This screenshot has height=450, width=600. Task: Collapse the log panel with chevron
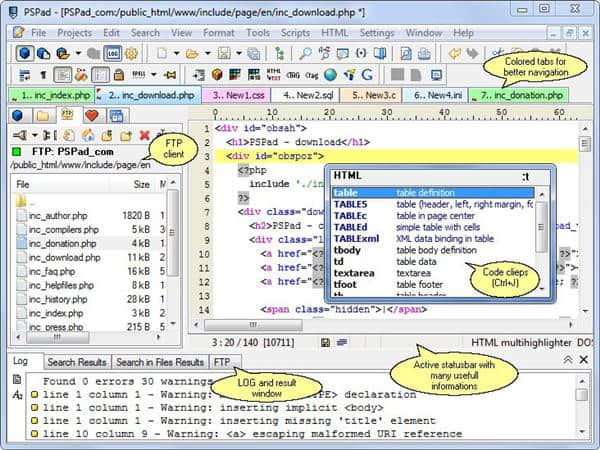tap(568, 360)
